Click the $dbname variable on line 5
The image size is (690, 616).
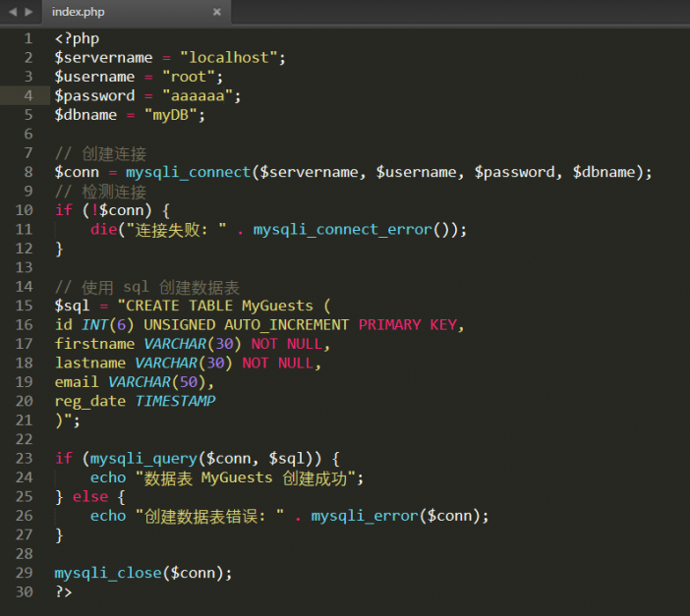tap(86, 115)
